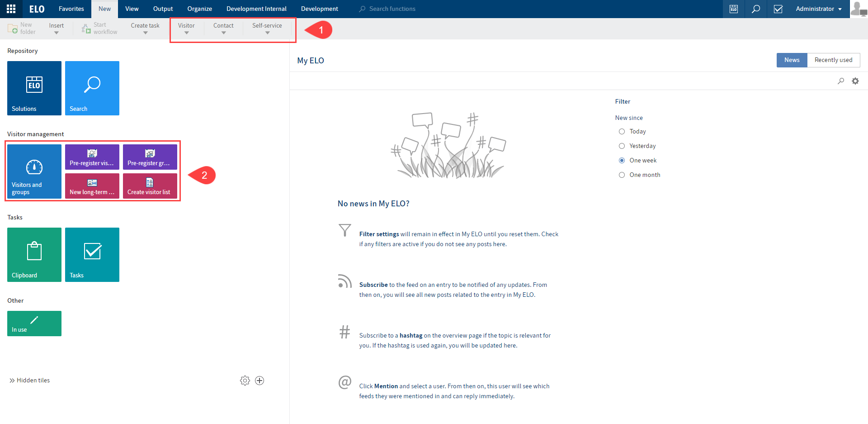This screenshot has width=868, height=424.
Task: Switch to the View tab
Action: pyautogui.click(x=132, y=9)
